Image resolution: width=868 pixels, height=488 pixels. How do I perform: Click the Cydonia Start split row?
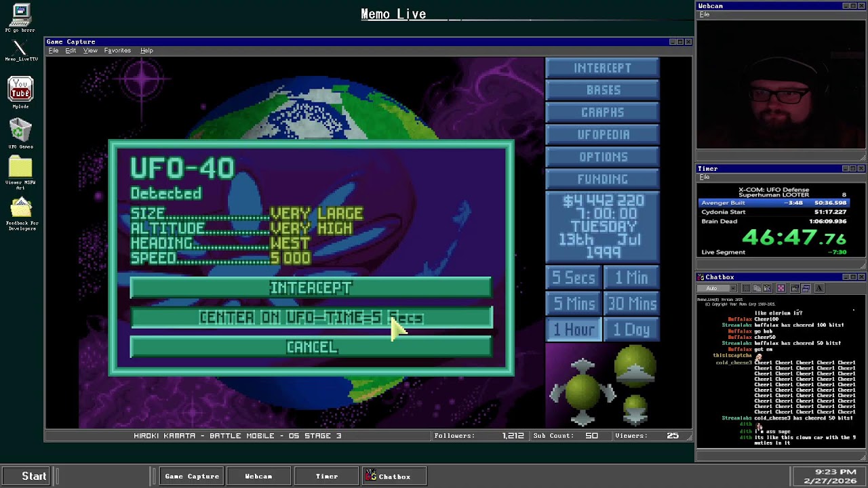click(772, 212)
